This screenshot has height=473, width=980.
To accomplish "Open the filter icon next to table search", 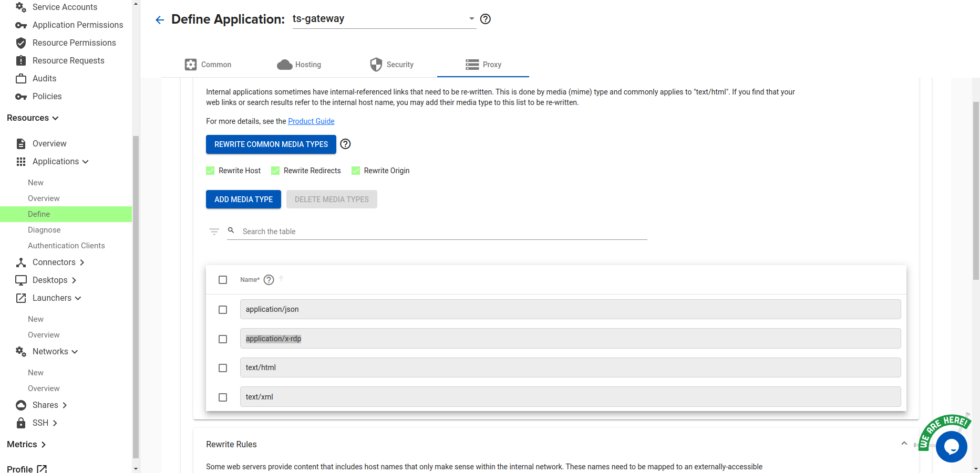I will tap(214, 231).
